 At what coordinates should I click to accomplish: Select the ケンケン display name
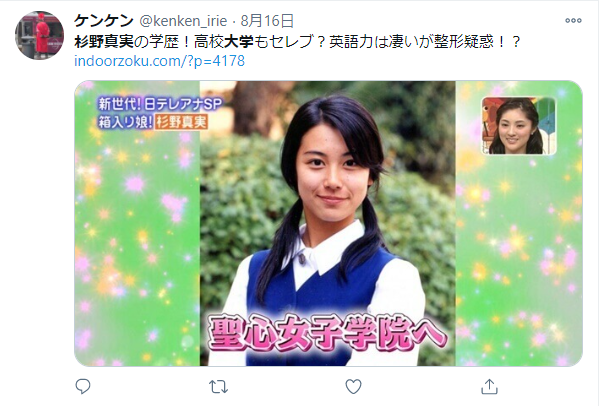point(104,21)
